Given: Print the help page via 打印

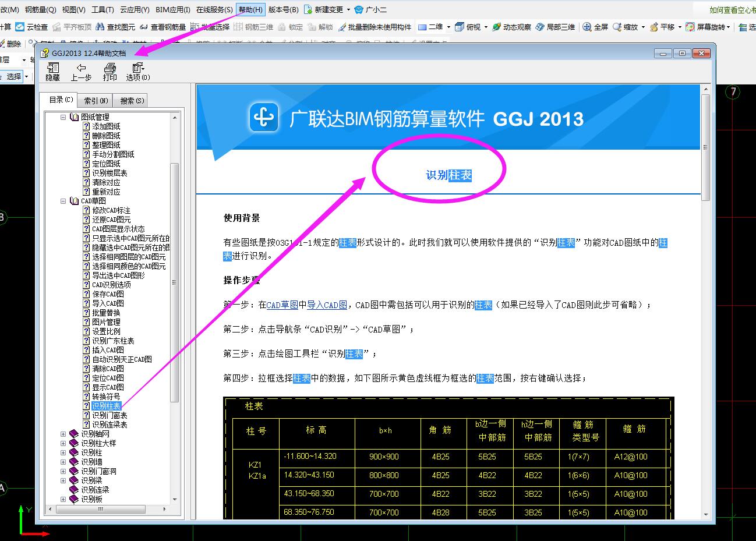Looking at the screenshot, I should pyautogui.click(x=109, y=72).
